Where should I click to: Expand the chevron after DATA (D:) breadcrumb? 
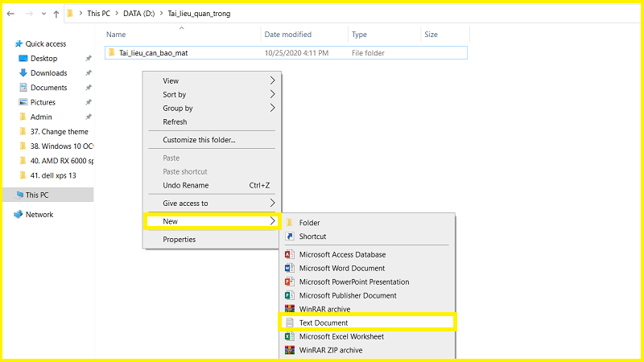pyautogui.click(x=162, y=14)
